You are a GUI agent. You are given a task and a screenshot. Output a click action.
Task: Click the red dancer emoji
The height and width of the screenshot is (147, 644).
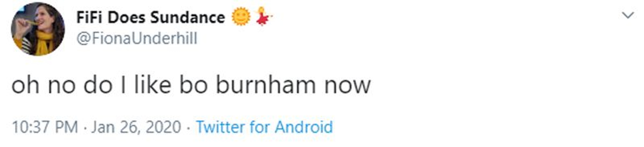pyautogui.click(x=263, y=17)
